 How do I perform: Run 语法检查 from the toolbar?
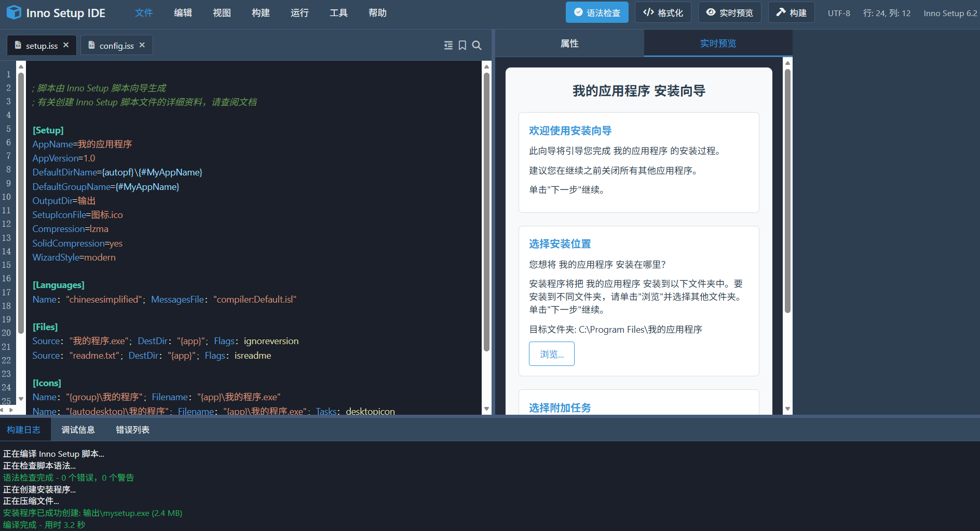(x=597, y=12)
